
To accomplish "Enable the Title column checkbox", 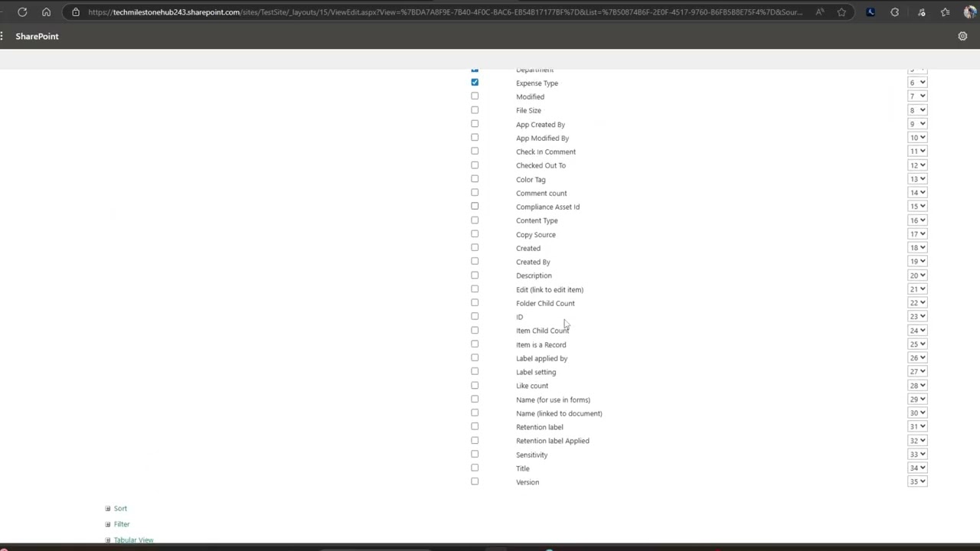I will point(475,468).
